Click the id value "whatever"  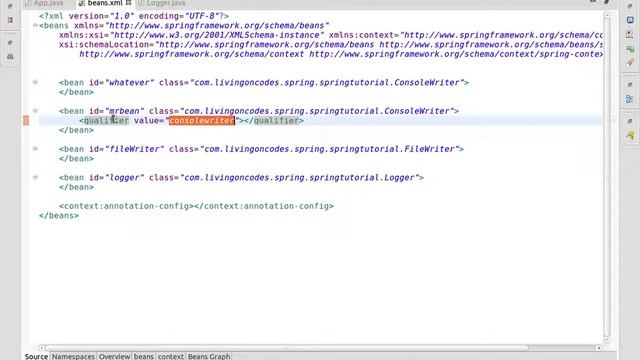[129, 82]
